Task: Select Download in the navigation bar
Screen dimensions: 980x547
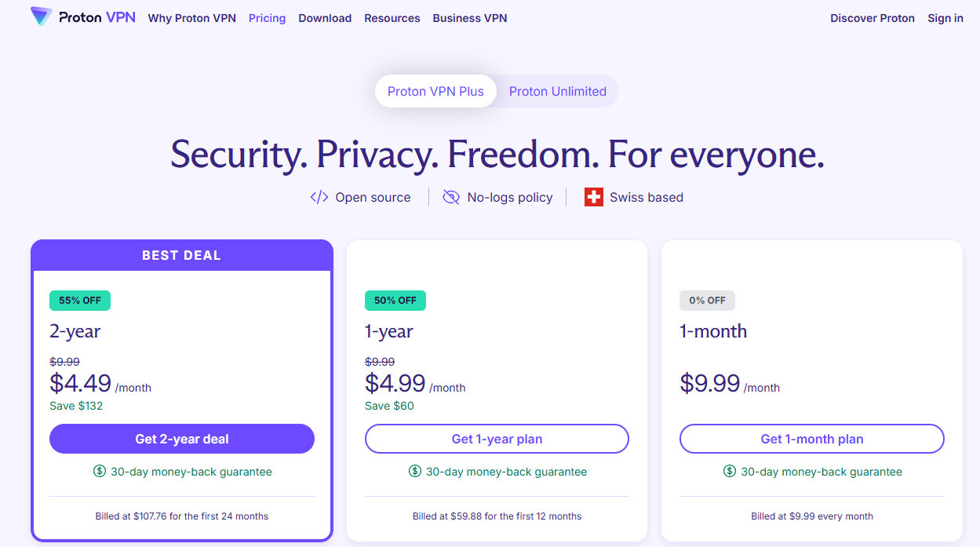Action: (325, 17)
